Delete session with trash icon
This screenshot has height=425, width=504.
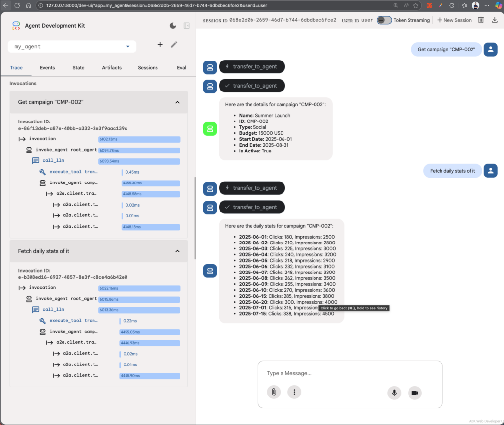[x=481, y=20]
